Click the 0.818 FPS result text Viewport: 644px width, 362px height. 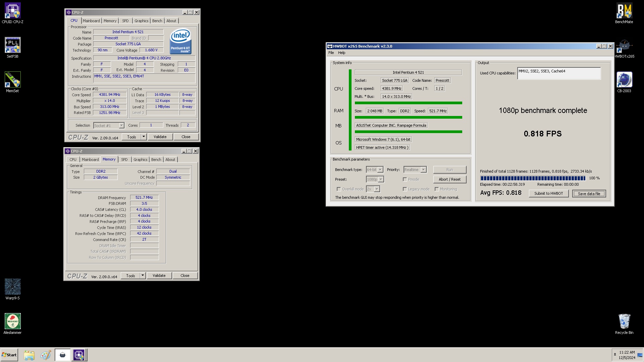[x=543, y=134]
